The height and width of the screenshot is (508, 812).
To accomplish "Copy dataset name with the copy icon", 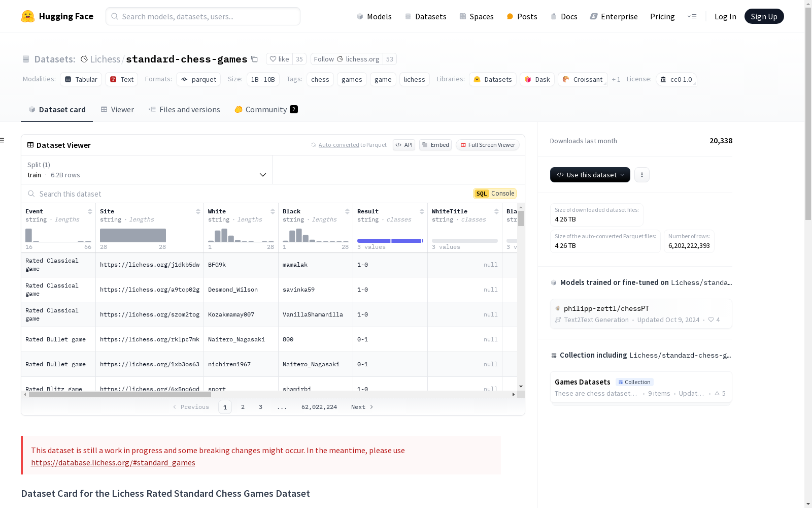I will 255,59.
